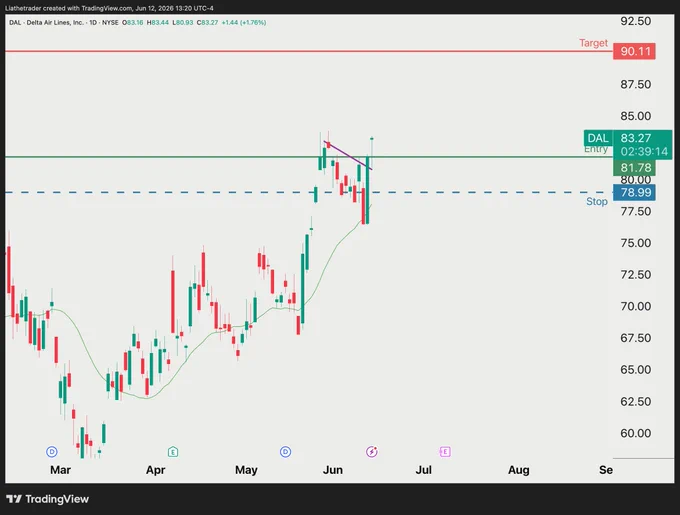This screenshot has width=680, height=515.
Task: Click the dividend 'D' marker icon near late May
Action: [285, 452]
